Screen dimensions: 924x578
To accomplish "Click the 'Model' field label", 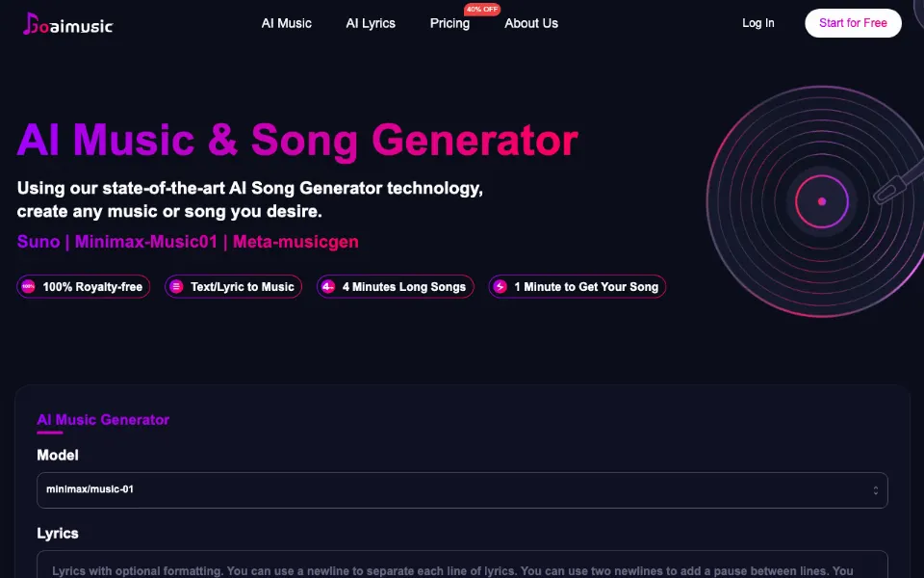I will pyautogui.click(x=58, y=456).
